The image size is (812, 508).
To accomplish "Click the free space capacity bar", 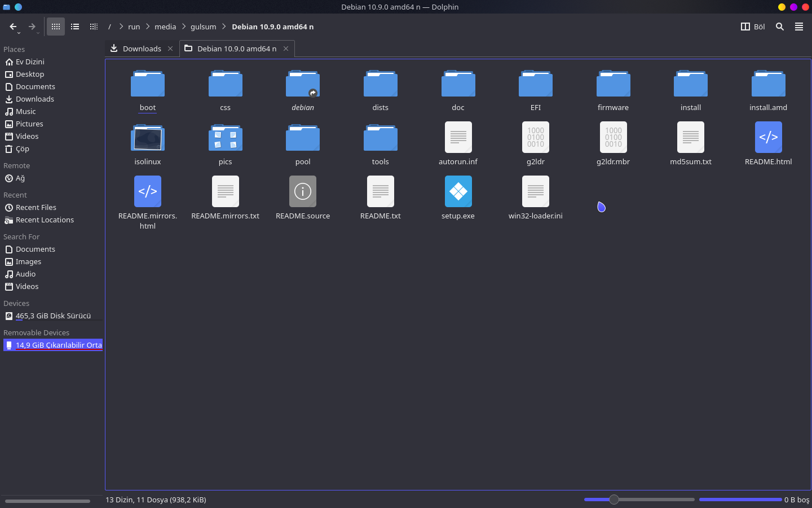I will [740, 500].
